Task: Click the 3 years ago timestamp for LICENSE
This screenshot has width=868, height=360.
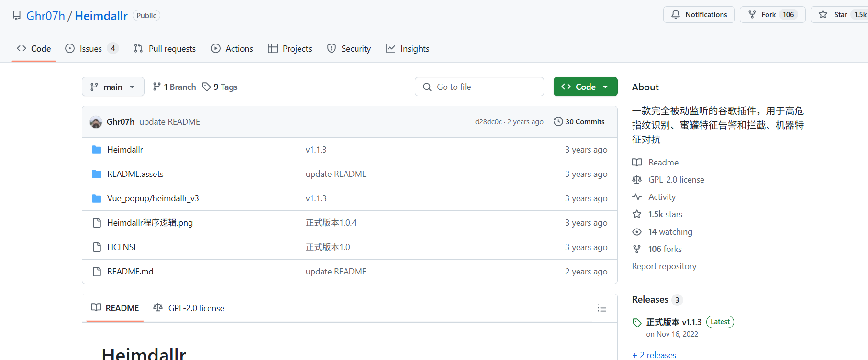Action: (586, 247)
